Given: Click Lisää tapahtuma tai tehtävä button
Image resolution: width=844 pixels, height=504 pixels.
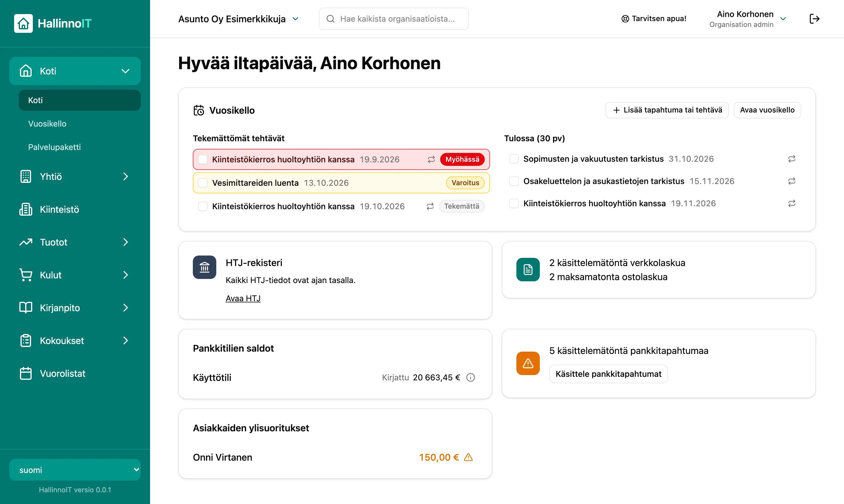Looking at the screenshot, I should [667, 110].
